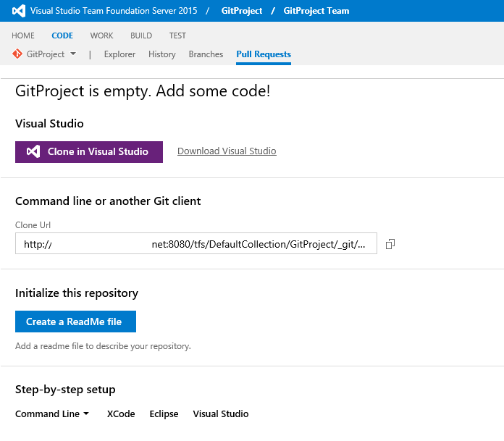Click 'Step-by-step setup' heading
Image resolution: width=504 pixels, height=441 pixels.
point(65,390)
